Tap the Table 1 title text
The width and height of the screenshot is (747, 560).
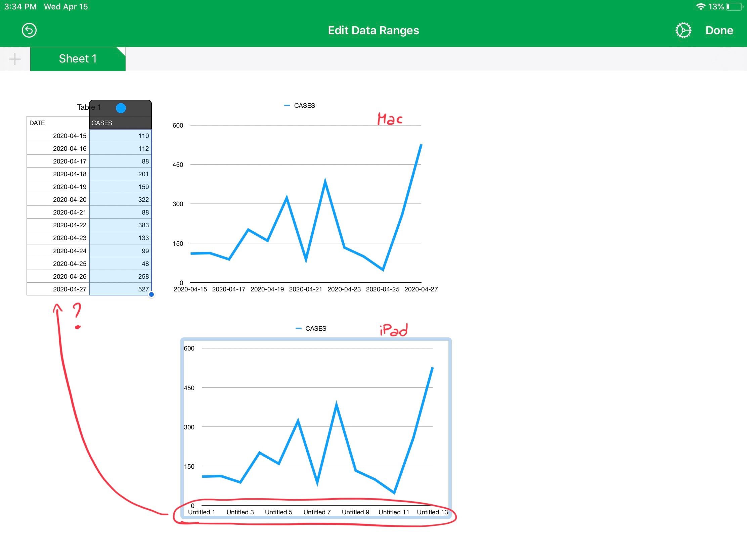tap(85, 107)
